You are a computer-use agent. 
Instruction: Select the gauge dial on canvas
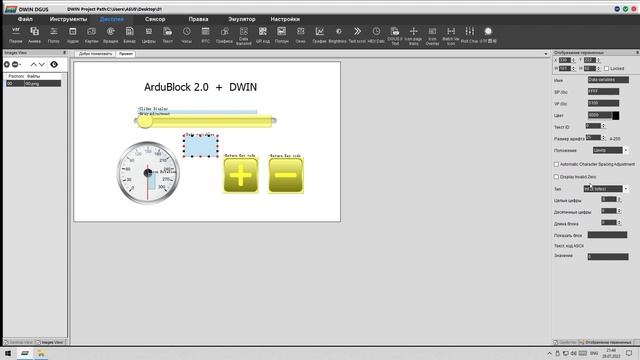pos(148,173)
